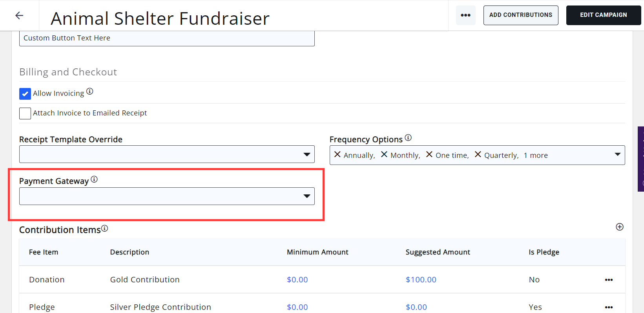Uncheck the Allow Invoicing checkbox
This screenshot has width=644, height=313.
pyautogui.click(x=25, y=94)
